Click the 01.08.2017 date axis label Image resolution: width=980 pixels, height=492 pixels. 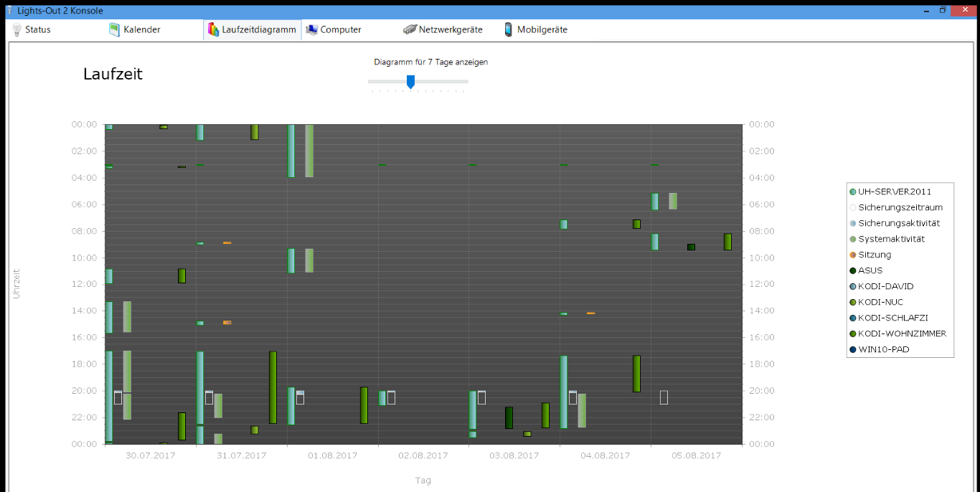click(332, 455)
